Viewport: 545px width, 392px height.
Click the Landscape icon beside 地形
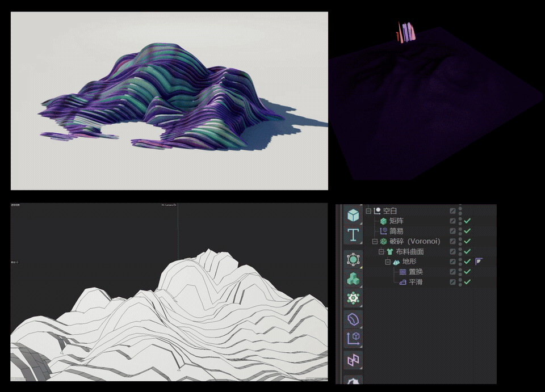click(x=396, y=262)
